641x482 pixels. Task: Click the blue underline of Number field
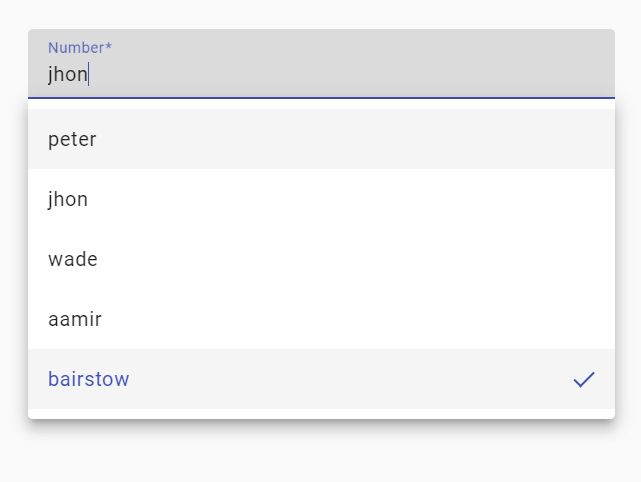(320, 98)
